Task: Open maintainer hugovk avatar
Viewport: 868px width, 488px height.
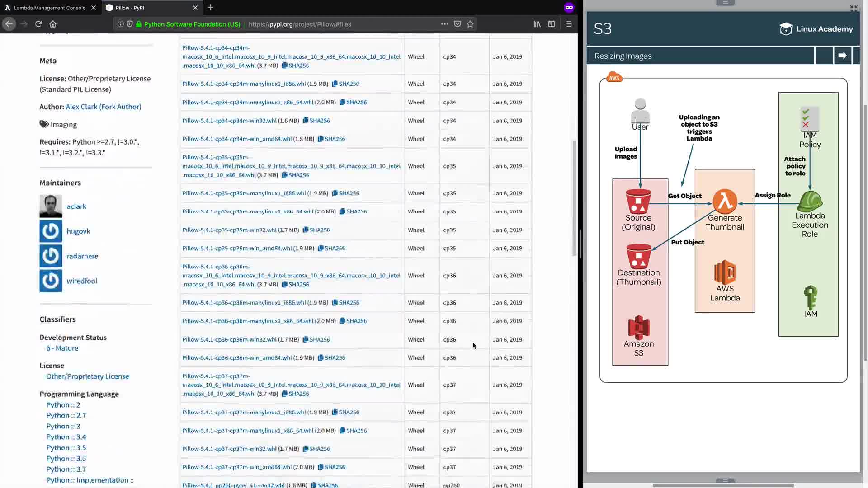Action: pos(51,231)
